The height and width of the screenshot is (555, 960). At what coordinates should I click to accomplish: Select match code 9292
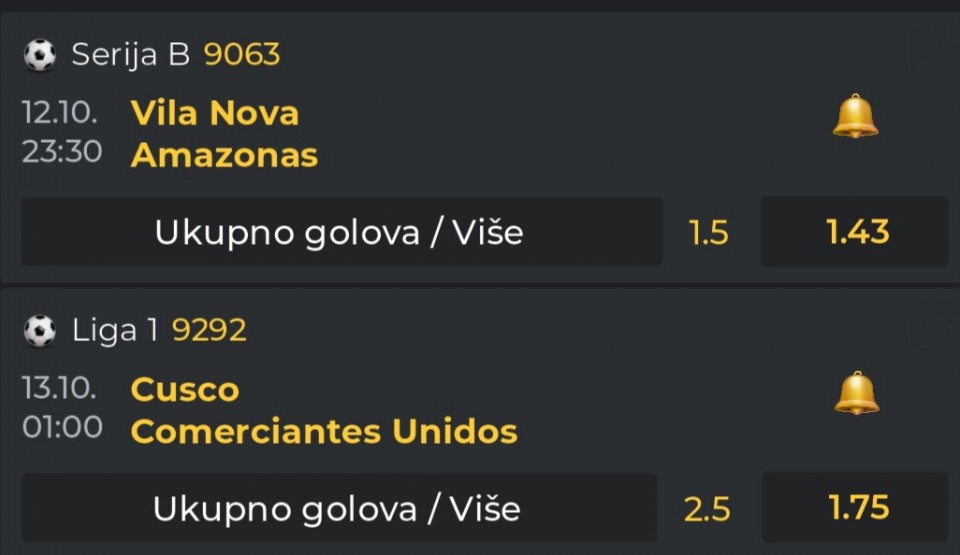(x=209, y=330)
